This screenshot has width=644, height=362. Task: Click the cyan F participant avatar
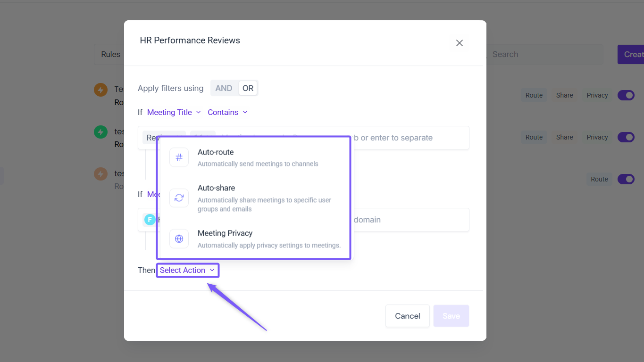pos(150,220)
